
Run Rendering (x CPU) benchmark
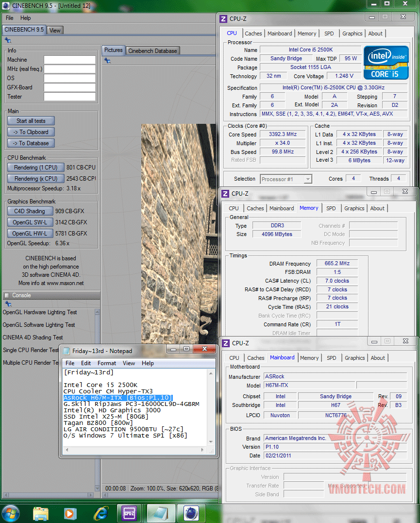tap(36, 178)
